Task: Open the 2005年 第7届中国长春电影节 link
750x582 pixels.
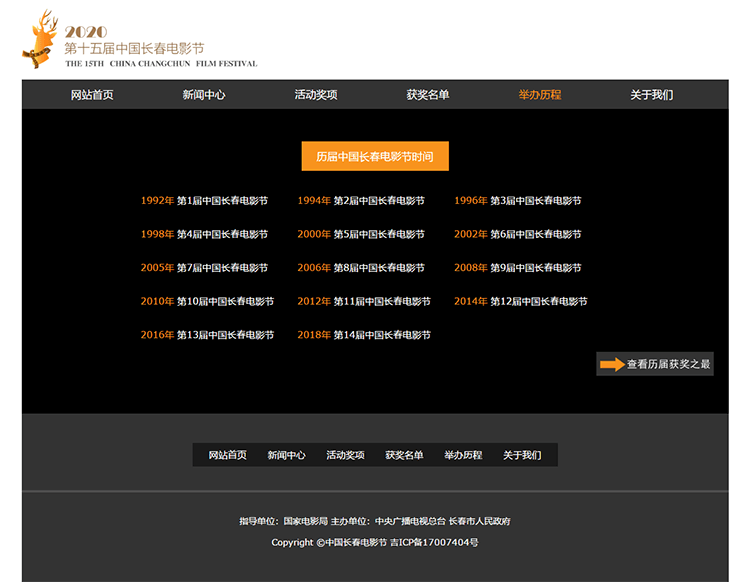Action: (x=204, y=267)
